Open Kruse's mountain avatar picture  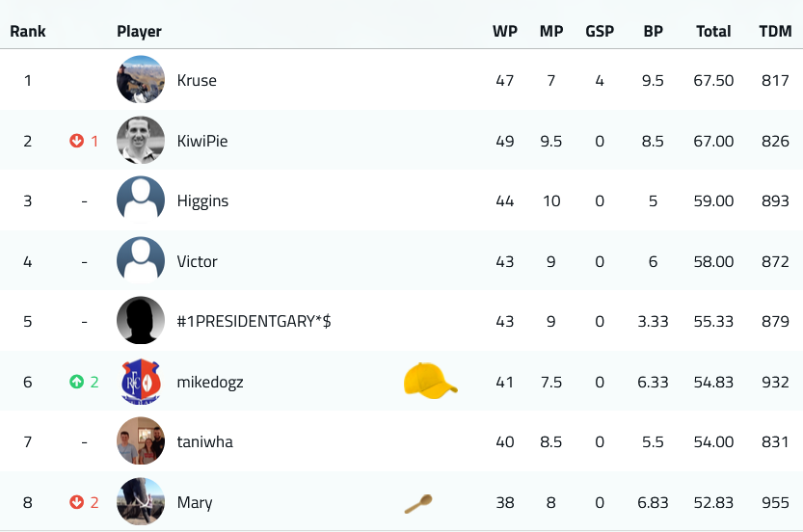click(141, 80)
